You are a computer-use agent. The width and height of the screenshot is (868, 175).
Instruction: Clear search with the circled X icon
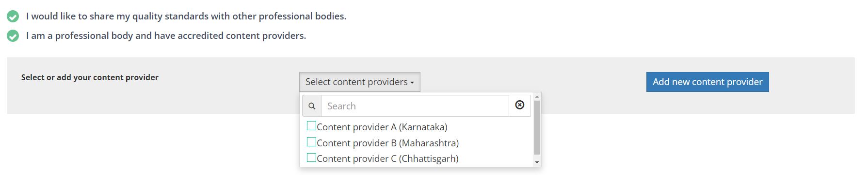point(519,105)
